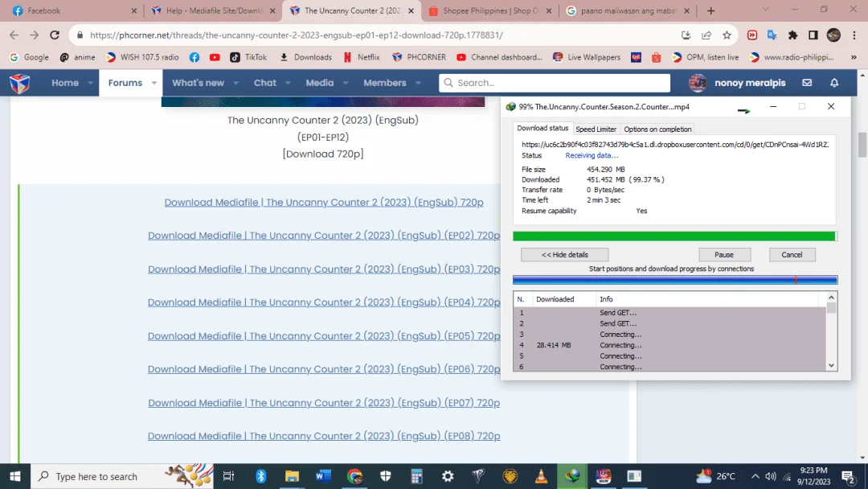The height and width of the screenshot is (489, 868).
Task: Open the YouTube icon bookmark
Action: click(x=215, y=57)
